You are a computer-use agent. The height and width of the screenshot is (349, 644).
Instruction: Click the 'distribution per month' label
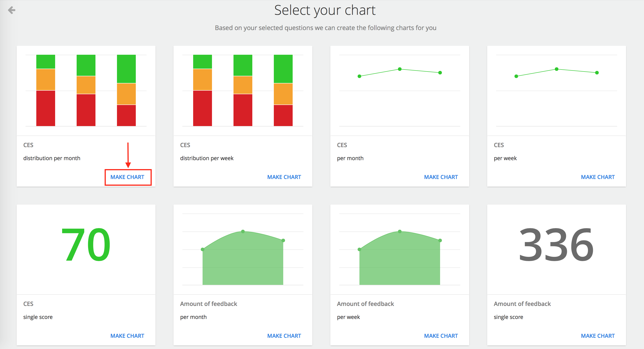pos(52,158)
